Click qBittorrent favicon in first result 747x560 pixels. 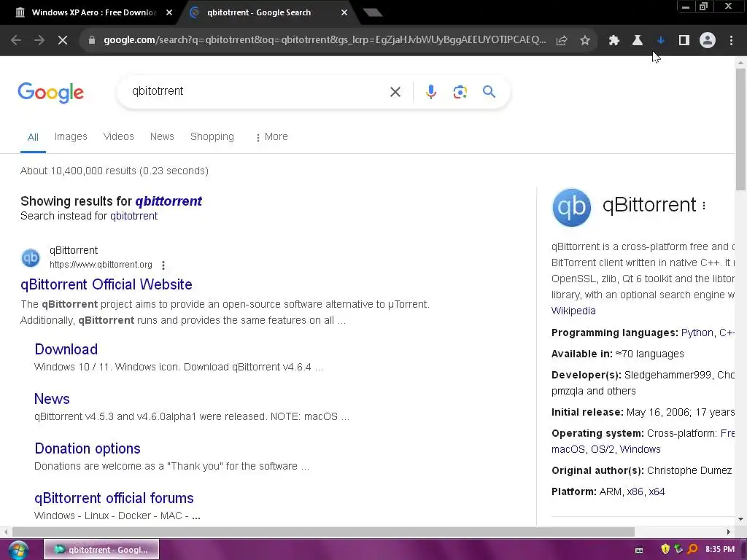point(31,257)
